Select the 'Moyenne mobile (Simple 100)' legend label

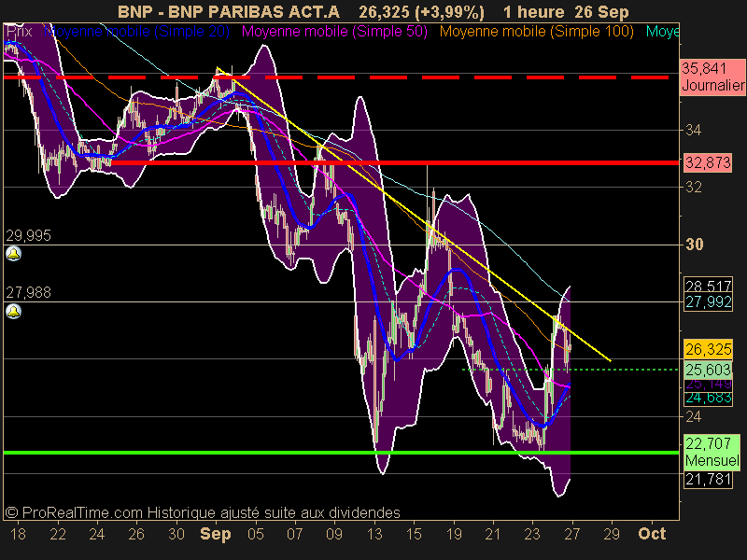pyautogui.click(x=536, y=32)
